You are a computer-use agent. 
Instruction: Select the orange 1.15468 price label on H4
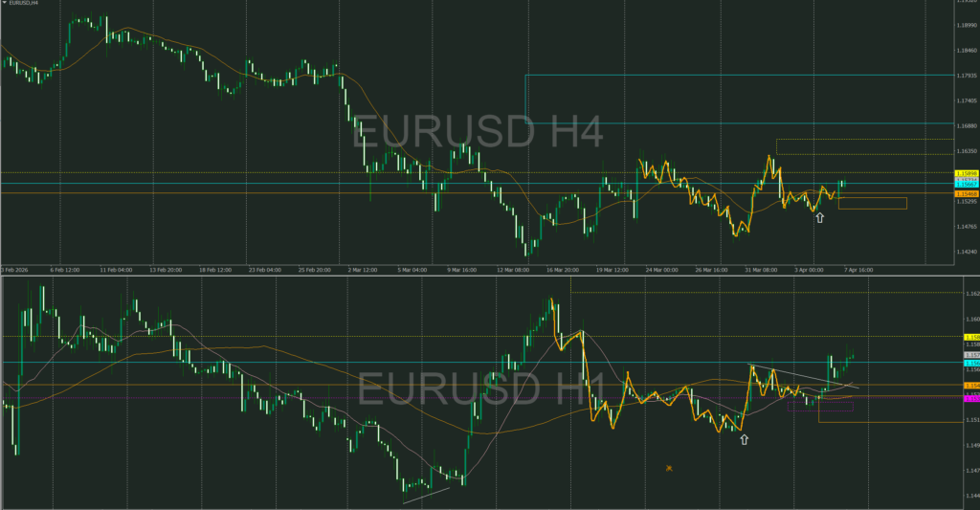pos(966,194)
